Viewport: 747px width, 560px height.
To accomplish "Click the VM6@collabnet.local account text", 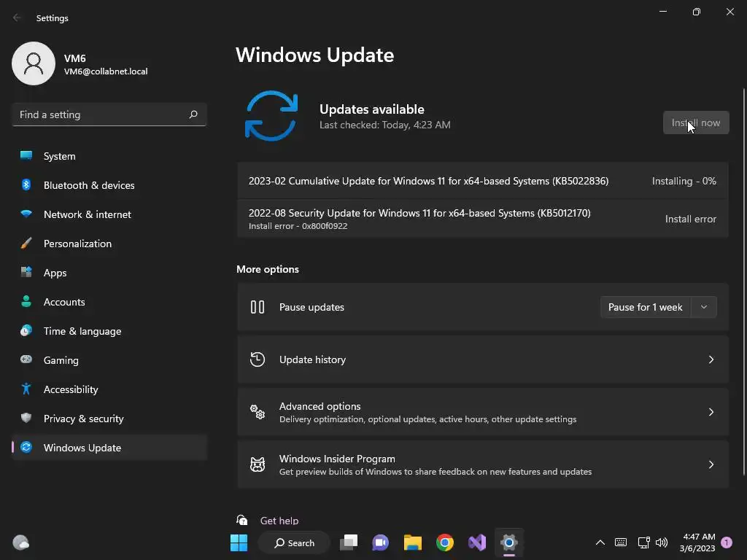I will 106,71.
